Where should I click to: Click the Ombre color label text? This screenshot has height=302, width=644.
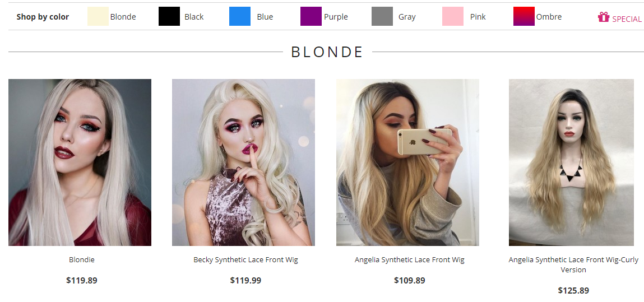549,17
